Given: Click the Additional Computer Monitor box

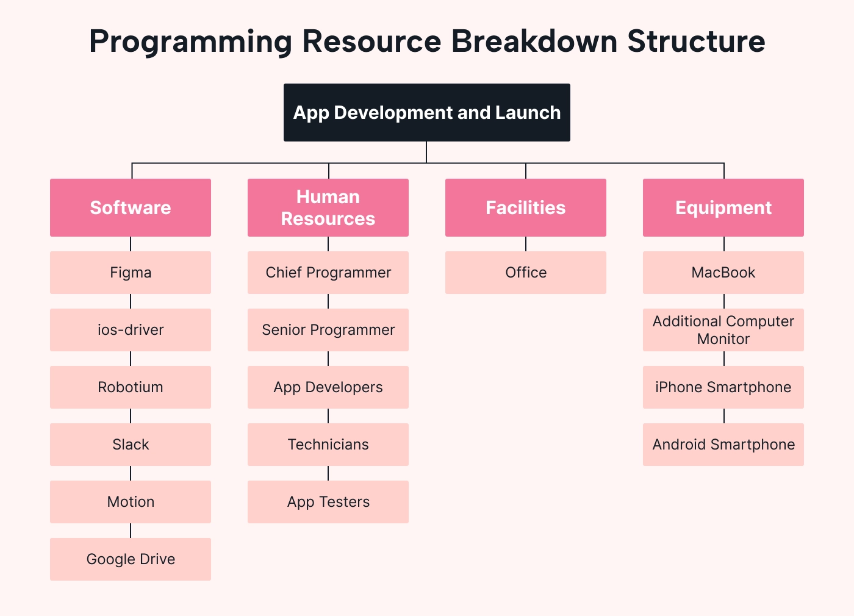Looking at the screenshot, I should [723, 330].
